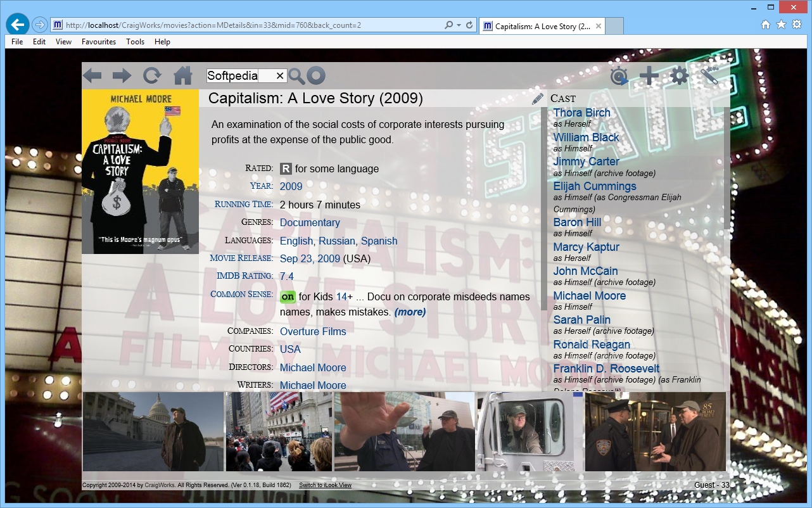The width and height of the screenshot is (812, 508).
Task: Go to the app home icon
Action: 183,76
